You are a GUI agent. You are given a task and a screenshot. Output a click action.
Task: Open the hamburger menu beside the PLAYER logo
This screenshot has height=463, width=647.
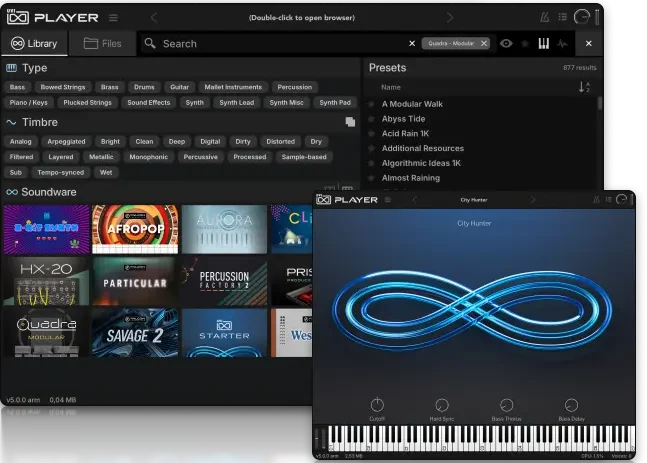tap(113, 18)
